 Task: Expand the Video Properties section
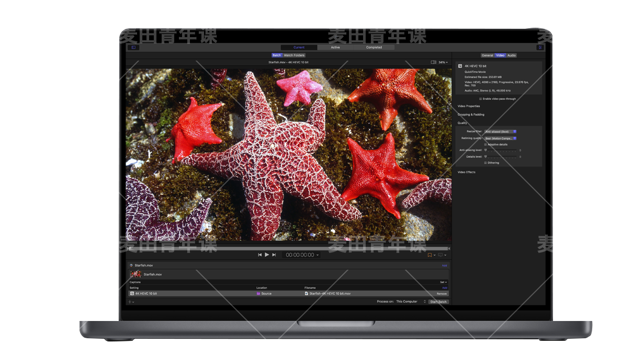[469, 106]
